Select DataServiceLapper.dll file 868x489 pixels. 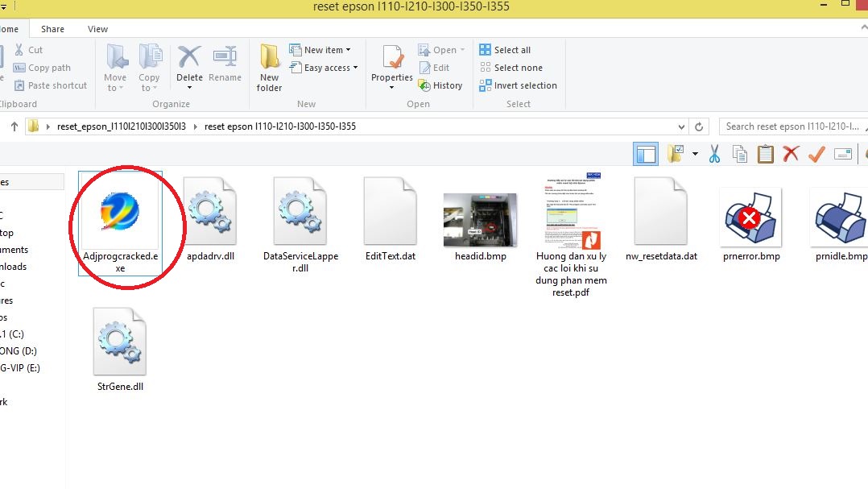pyautogui.click(x=300, y=224)
